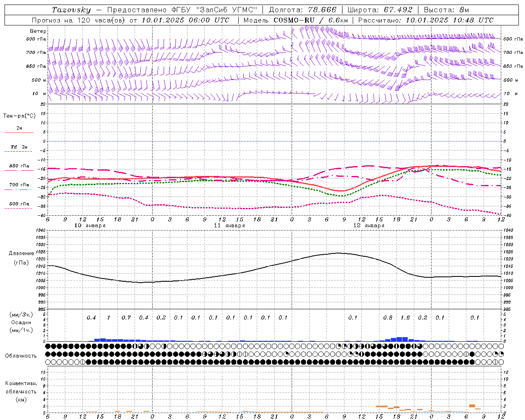Click the 1.6 precipitation amount value
The width and height of the screenshot is (525, 420).
(x=405, y=318)
